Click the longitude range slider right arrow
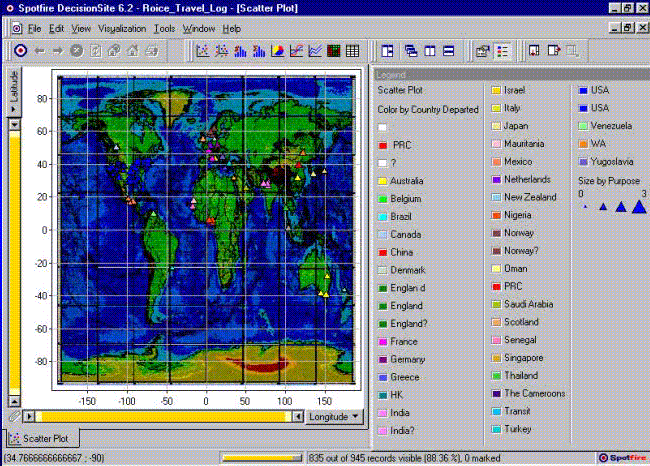This screenshot has height=466, width=650. [29, 416]
